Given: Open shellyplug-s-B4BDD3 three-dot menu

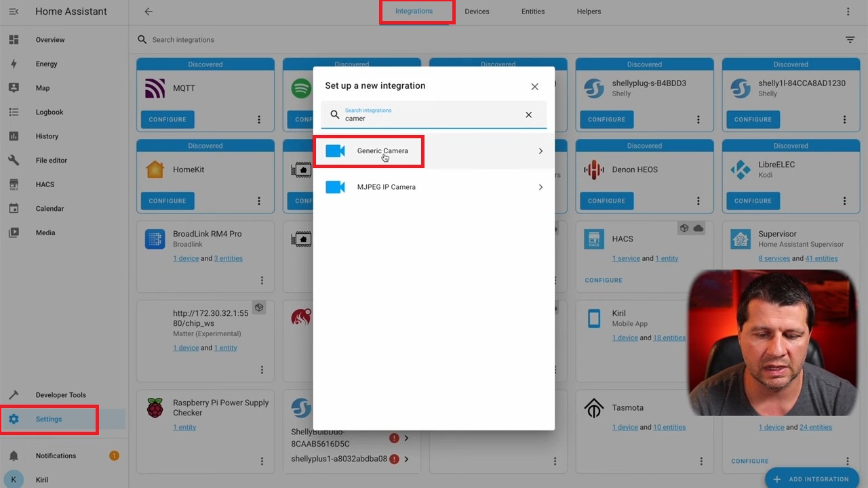Looking at the screenshot, I should pyautogui.click(x=698, y=119).
